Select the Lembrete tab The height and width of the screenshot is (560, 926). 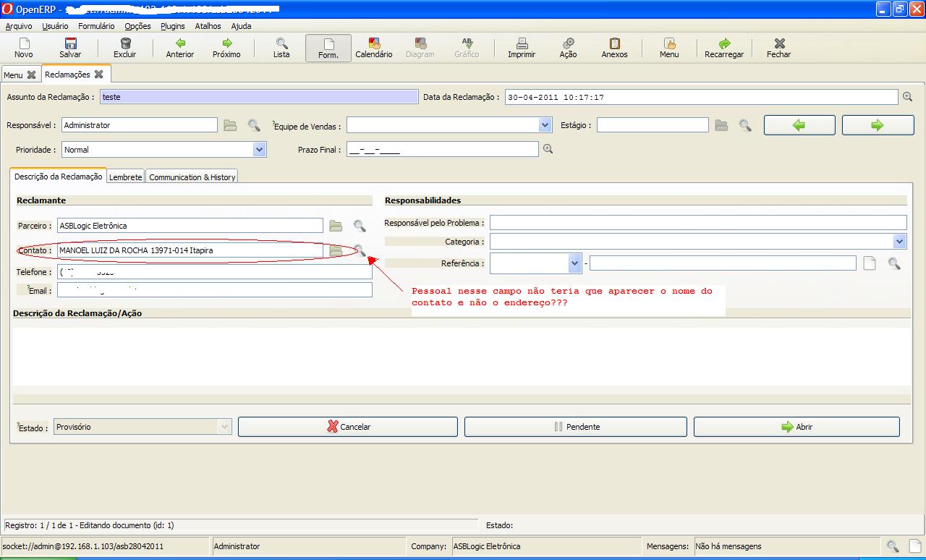125,177
